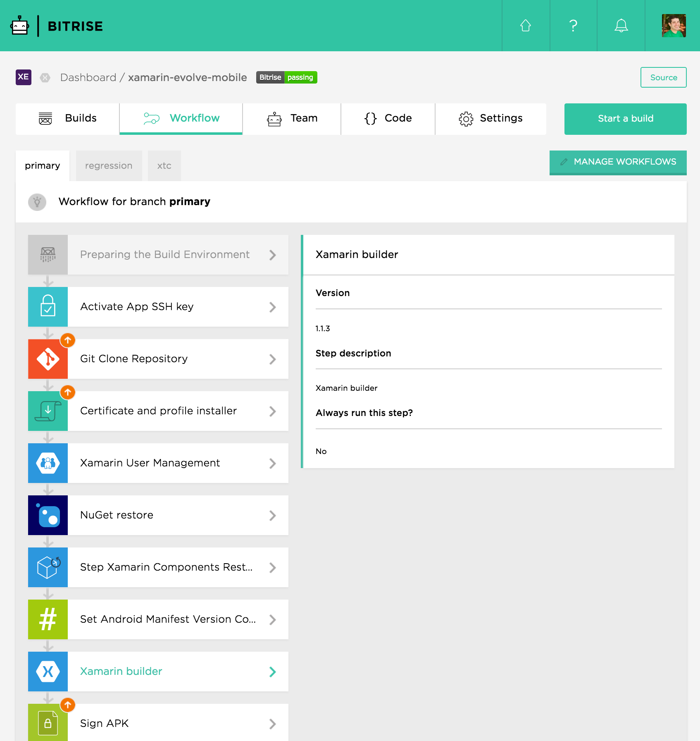Expand Xamarin builder step chevron

coord(272,672)
